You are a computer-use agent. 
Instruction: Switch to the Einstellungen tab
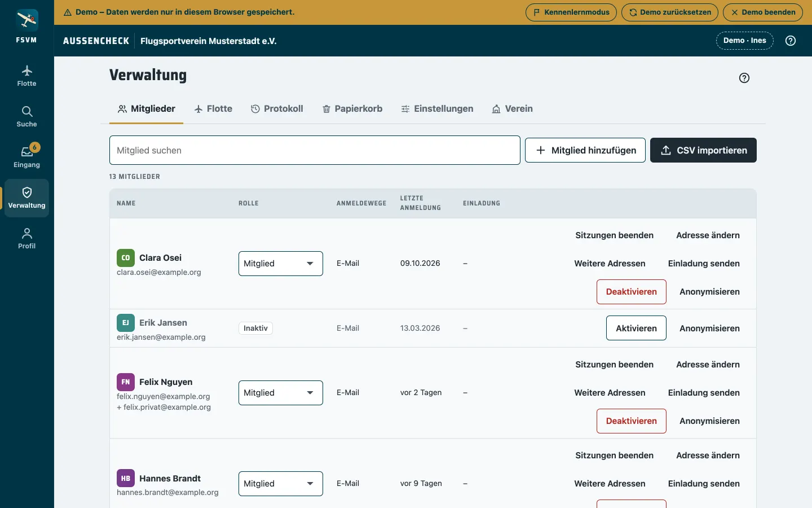(437, 109)
